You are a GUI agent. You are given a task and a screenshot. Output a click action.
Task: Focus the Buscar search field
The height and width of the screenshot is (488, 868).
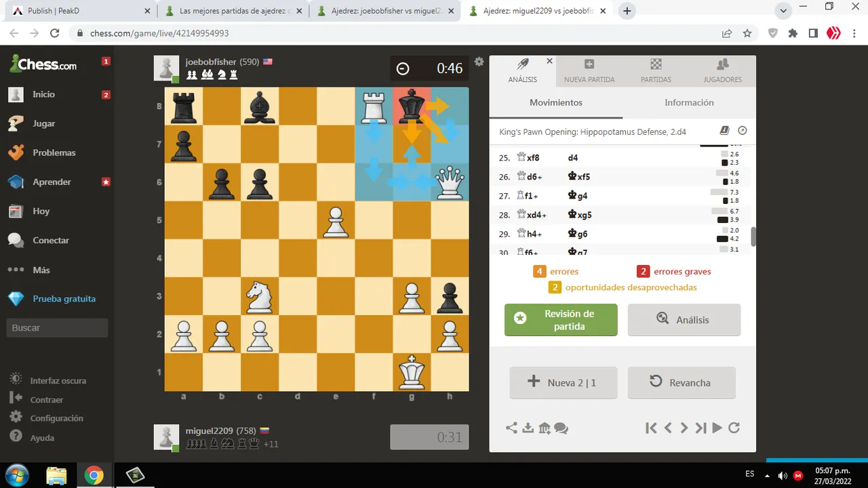(x=58, y=327)
